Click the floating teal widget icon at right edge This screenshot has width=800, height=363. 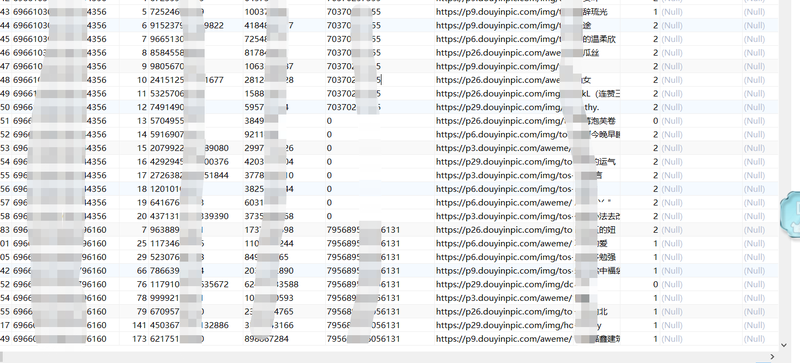click(791, 214)
